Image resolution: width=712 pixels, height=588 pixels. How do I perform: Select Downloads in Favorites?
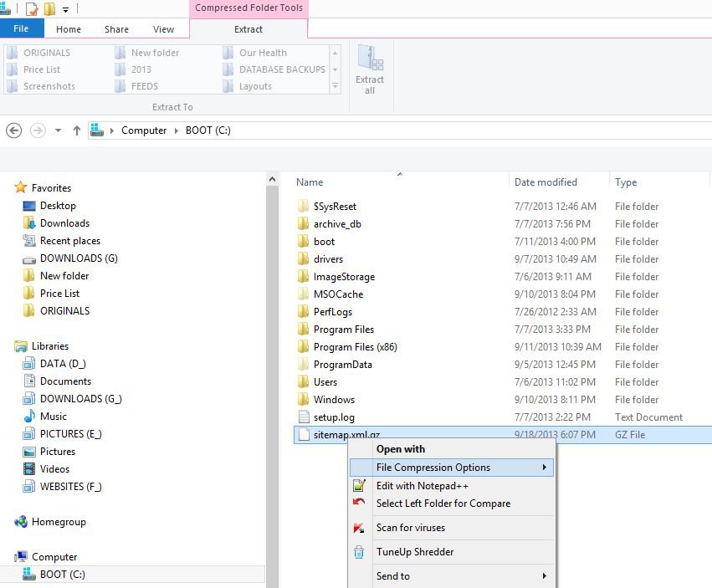64,223
